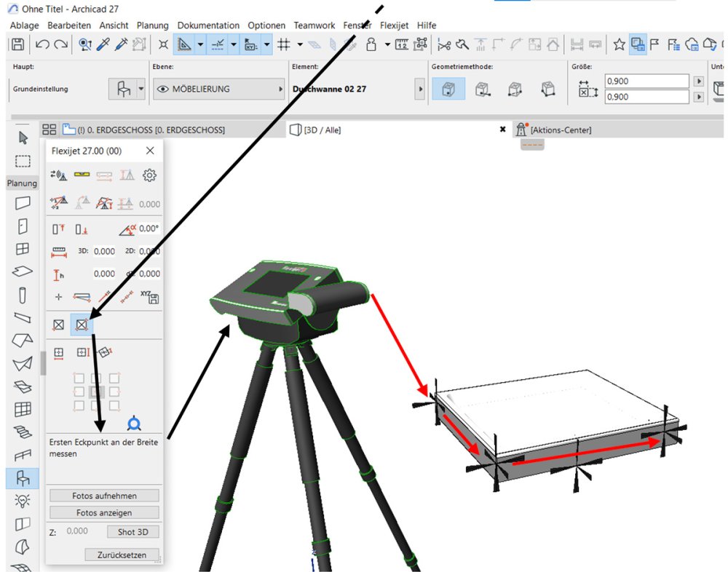Click the Flexijet station setup two-point icon
This screenshot has width=728, height=572.
point(59,203)
